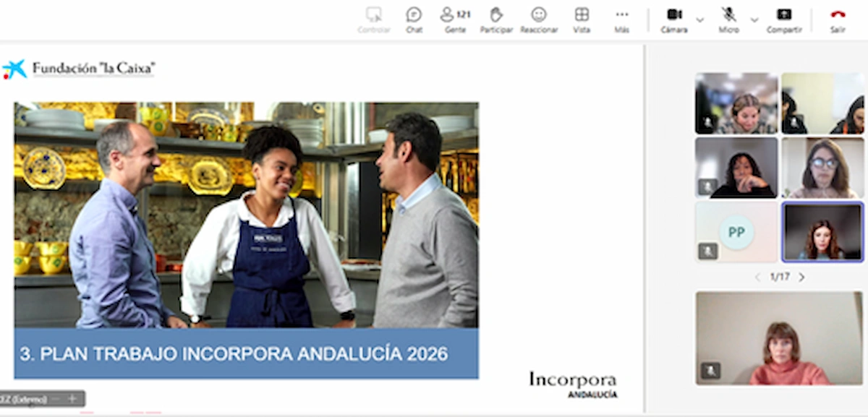Viewport: 868px width, 417px height.
Task: Raise hand with the Participar button
Action: pos(496,20)
